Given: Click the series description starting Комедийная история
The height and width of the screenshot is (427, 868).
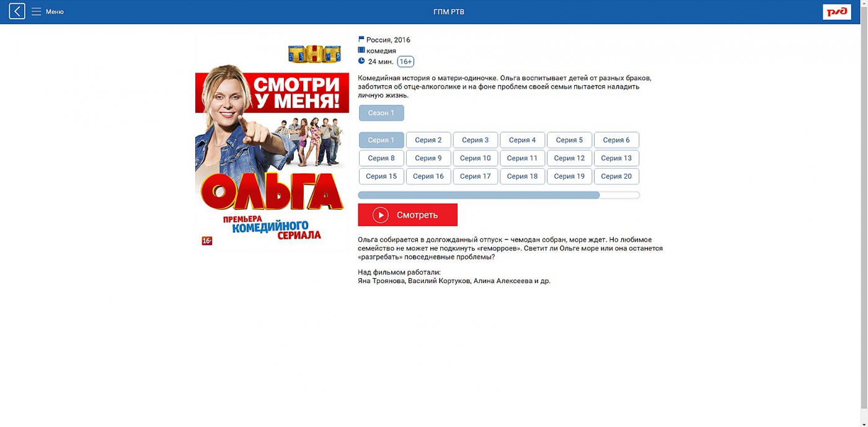Looking at the screenshot, I should coord(505,87).
